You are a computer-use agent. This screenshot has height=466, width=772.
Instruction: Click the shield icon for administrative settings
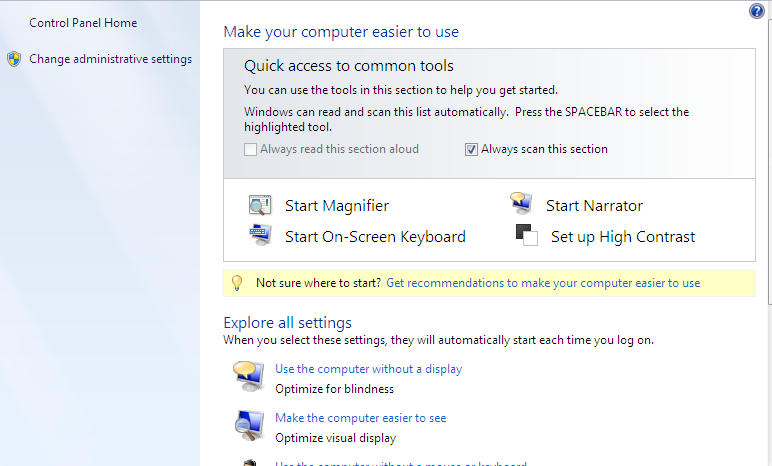coord(14,59)
